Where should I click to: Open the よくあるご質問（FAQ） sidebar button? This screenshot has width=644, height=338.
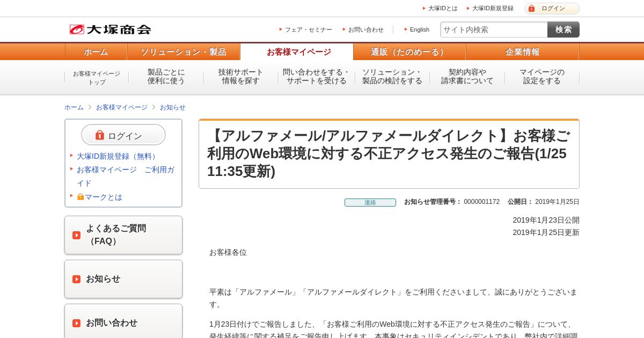click(123, 235)
